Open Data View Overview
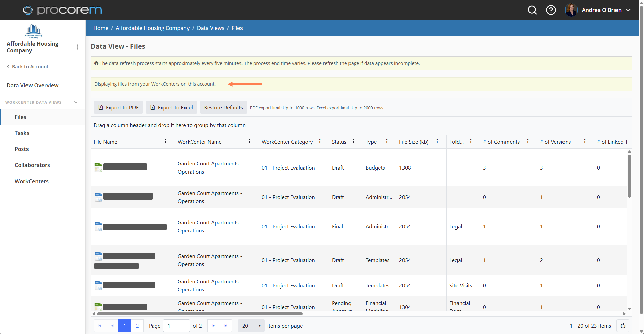This screenshot has height=334, width=644. 33,85
